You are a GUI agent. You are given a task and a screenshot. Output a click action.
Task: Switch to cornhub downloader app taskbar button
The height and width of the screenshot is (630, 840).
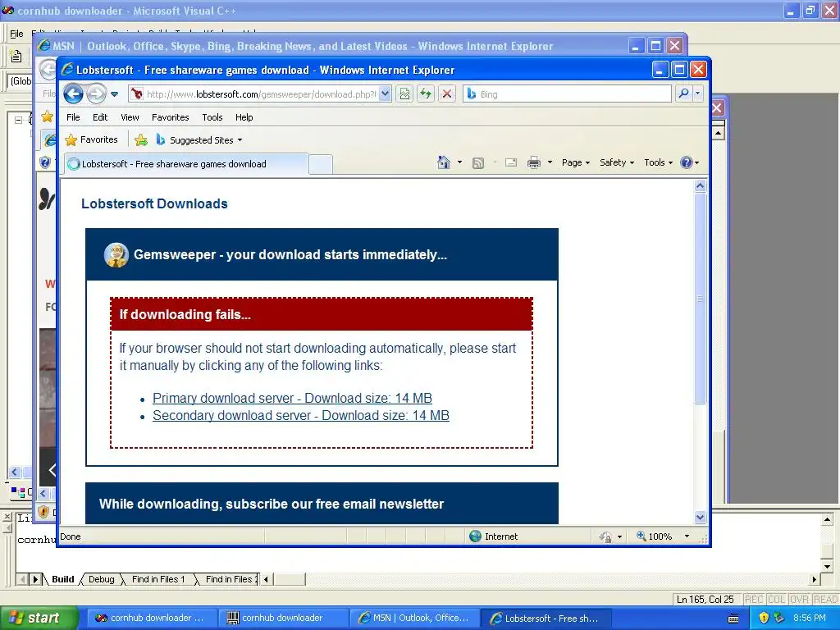pos(282,618)
